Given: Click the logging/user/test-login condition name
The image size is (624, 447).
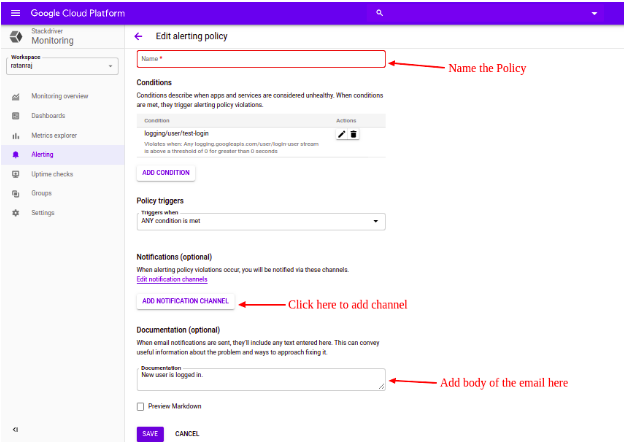Looking at the screenshot, I should point(176,133).
